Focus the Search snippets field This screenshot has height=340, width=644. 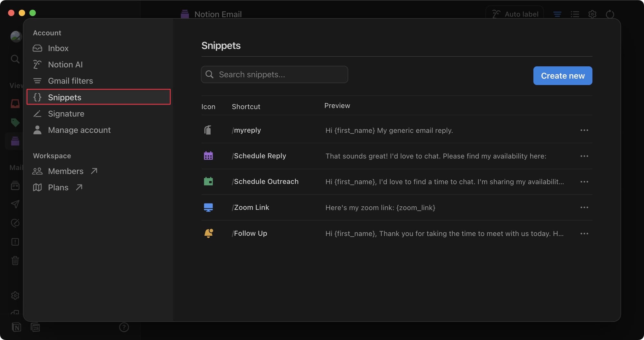pyautogui.click(x=274, y=74)
